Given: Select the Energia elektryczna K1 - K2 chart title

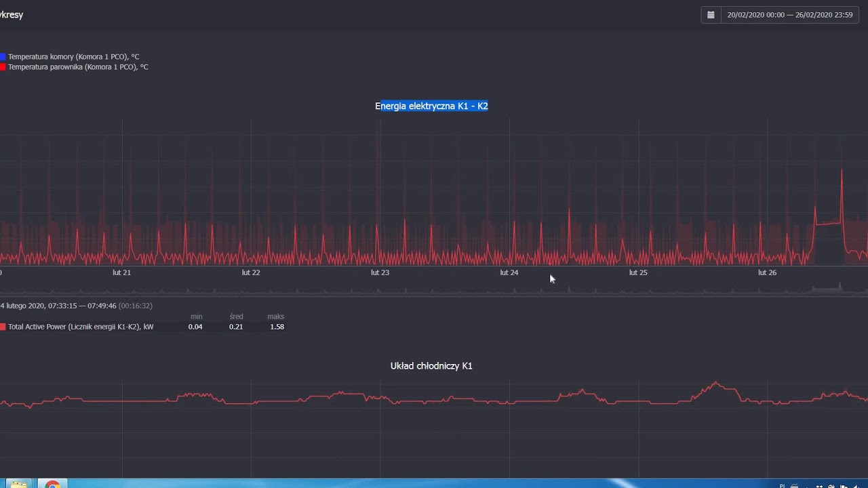Looking at the screenshot, I should (431, 106).
